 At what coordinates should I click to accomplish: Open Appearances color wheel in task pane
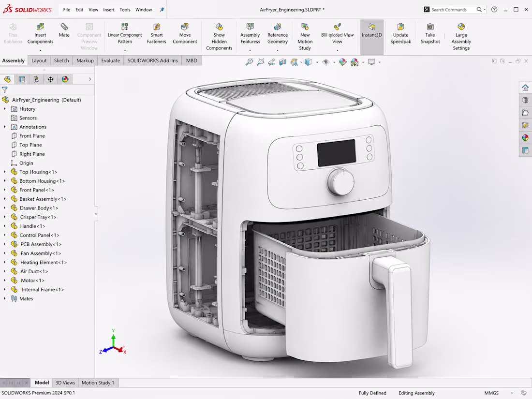(525, 138)
